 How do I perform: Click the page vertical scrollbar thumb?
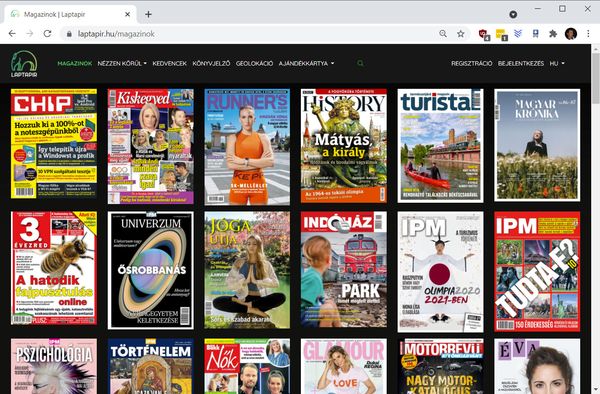(595, 78)
